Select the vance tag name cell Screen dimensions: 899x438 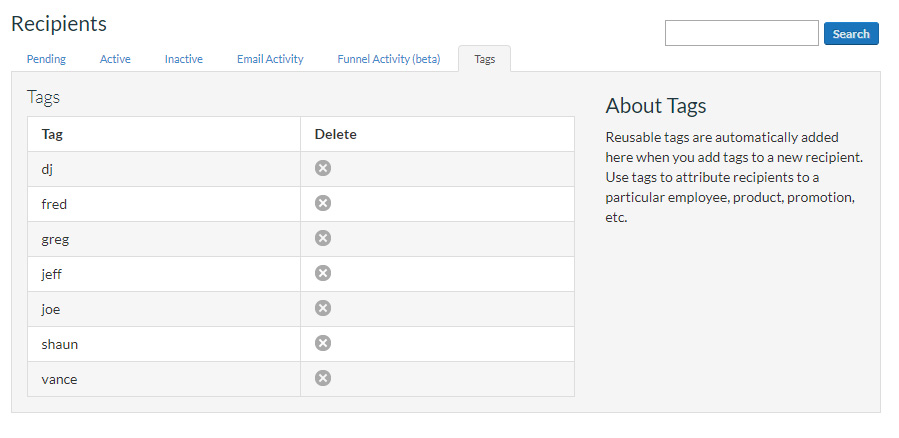(x=59, y=379)
